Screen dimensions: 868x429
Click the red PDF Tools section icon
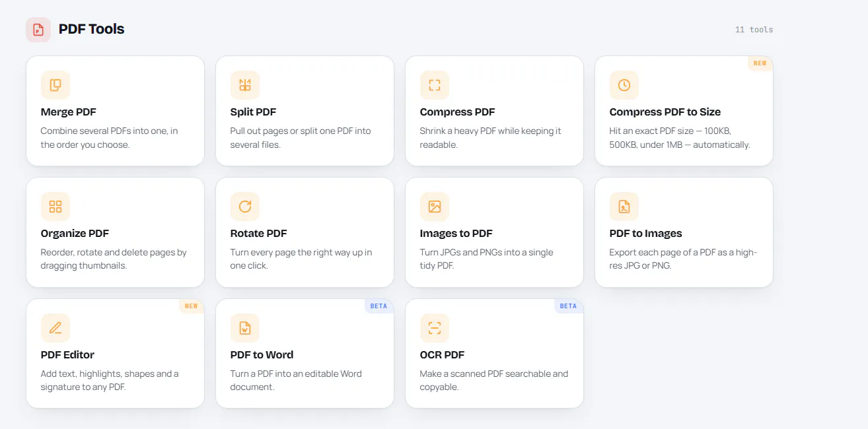point(38,30)
